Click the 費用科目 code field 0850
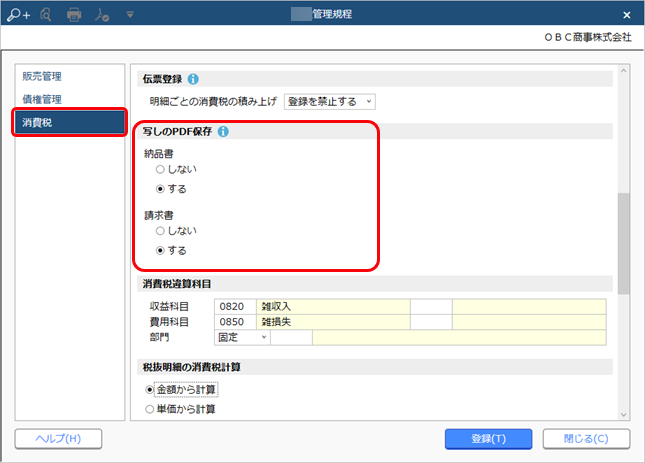Screen dimensions: 645x463 pos(235,322)
